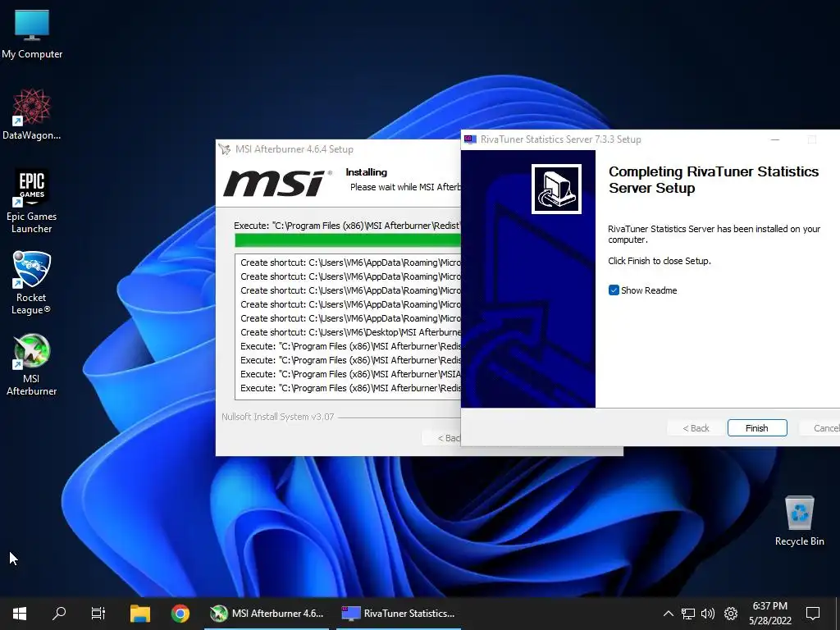Click the 'Completing RivaTuner Statistics Server Setup' heading
Image resolution: width=840 pixels, height=630 pixels.
pyautogui.click(x=714, y=180)
